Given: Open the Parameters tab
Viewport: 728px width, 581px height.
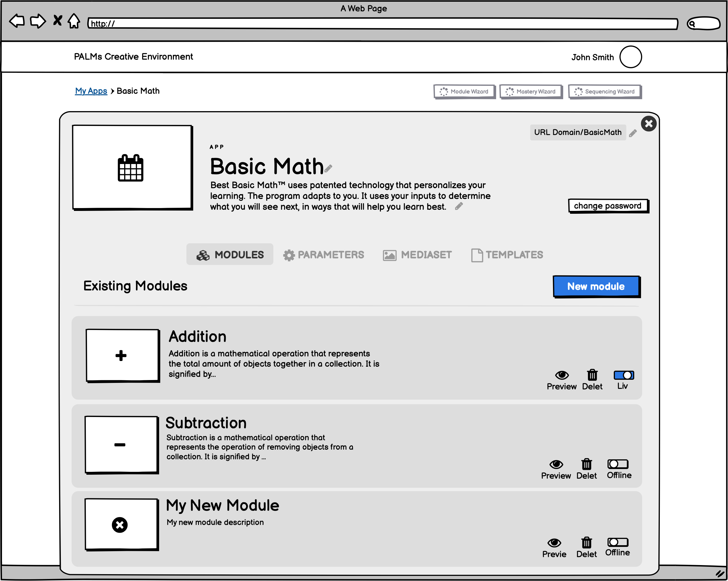Looking at the screenshot, I should point(323,255).
